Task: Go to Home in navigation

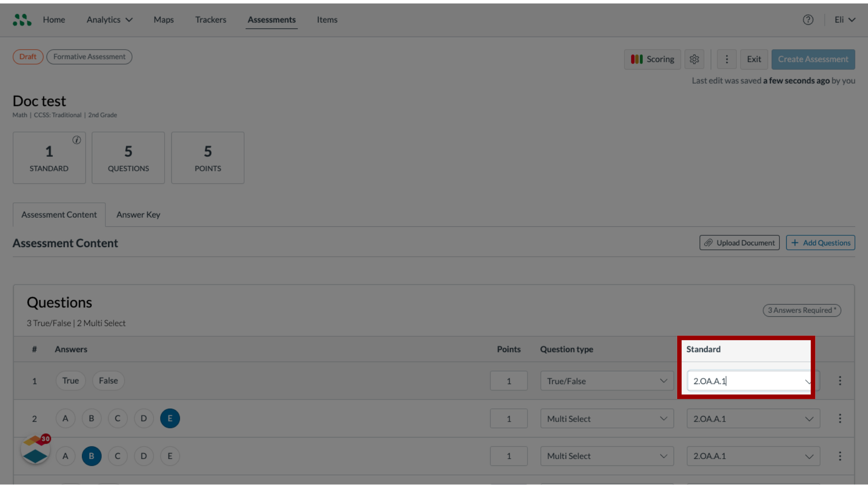Action: (x=54, y=20)
